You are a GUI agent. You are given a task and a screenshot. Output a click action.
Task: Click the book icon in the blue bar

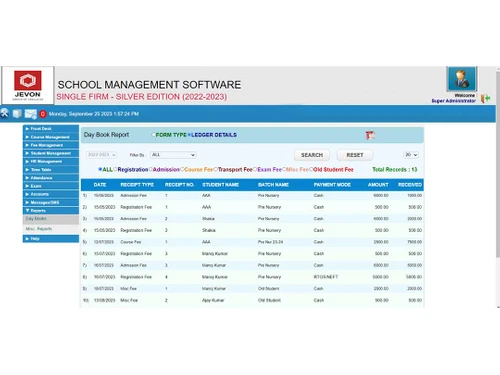pyautogui.click(x=17, y=114)
